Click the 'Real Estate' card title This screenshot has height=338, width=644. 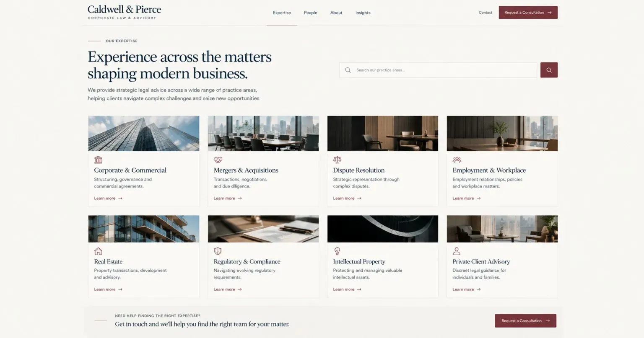[108, 261]
